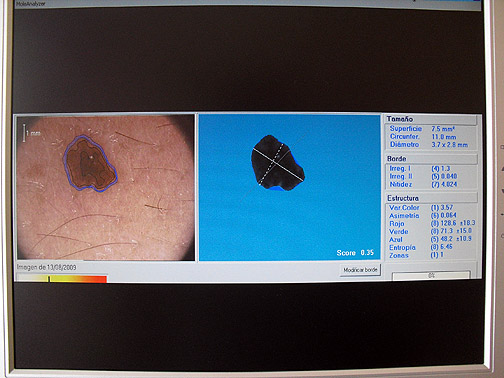The image size is (504, 378).
Task: Select the Nitidez label
Action: pyautogui.click(x=401, y=184)
